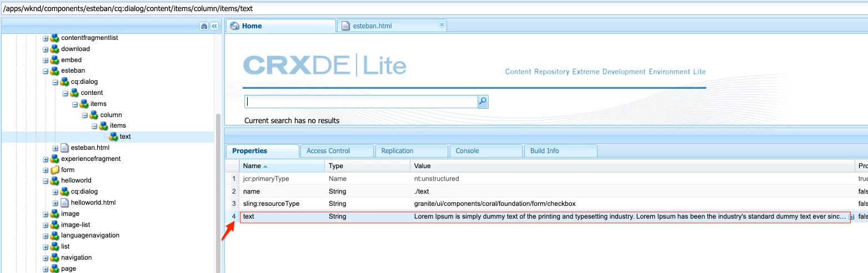This screenshot has height=273, width=868.
Task: Click the form folder icon
Action: tap(54, 170)
